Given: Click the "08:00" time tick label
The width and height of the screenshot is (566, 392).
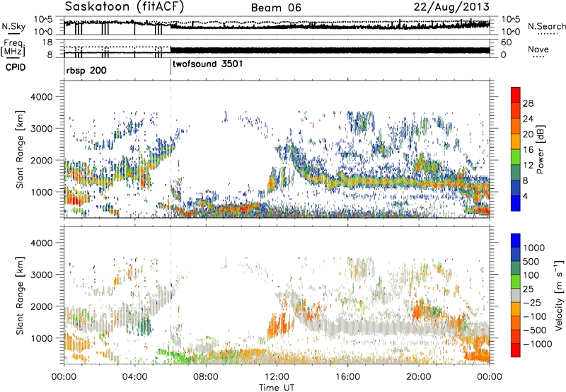Looking at the screenshot, I should click(206, 377).
